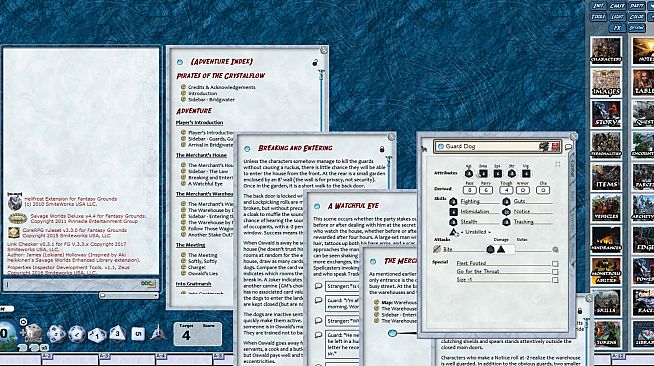654x366 pixels.
Task: Open the Introduction entry in Adventure Index
Action: click(202, 93)
